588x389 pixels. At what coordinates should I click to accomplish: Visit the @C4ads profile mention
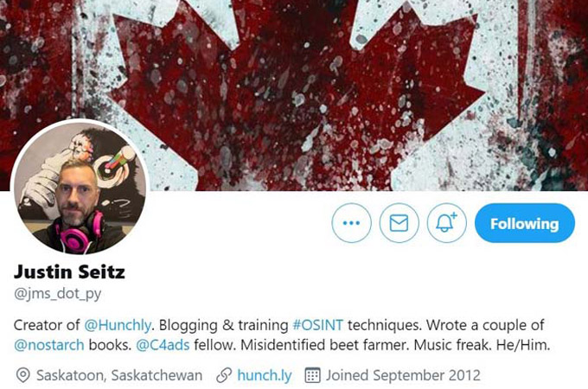(163, 345)
